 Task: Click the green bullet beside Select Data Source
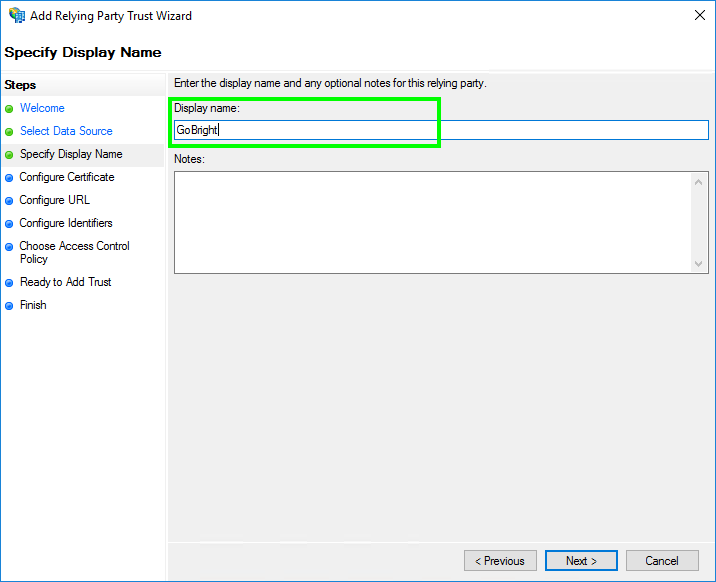click(x=9, y=132)
